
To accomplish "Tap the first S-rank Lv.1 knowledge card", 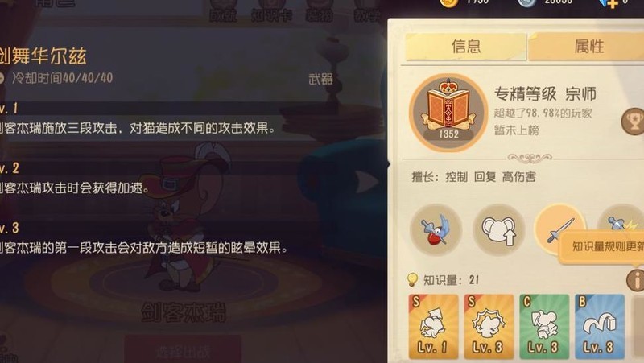I will [433, 327].
